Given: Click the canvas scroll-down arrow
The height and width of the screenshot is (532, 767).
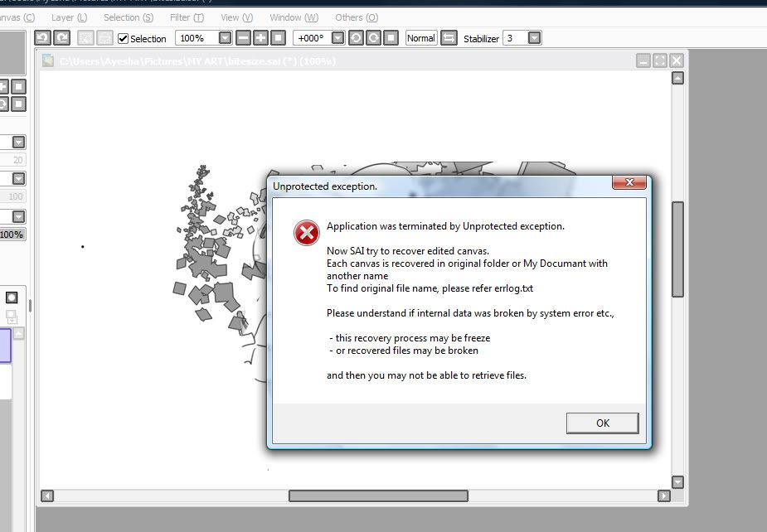Looking at the screenshot, I should [x=677, y=482].
